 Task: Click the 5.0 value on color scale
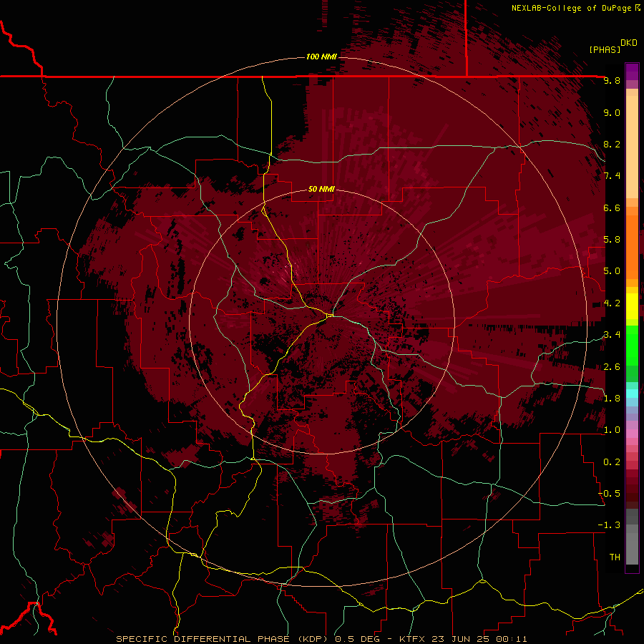click(x=612, y=271)
